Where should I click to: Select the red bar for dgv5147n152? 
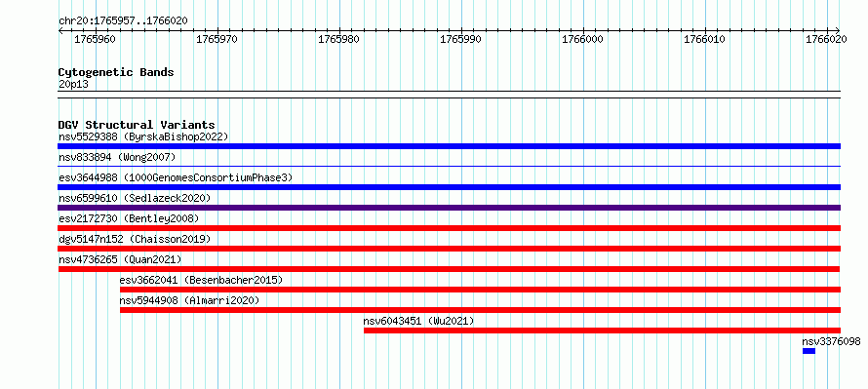pyautogui.click(x=449, y=249)
